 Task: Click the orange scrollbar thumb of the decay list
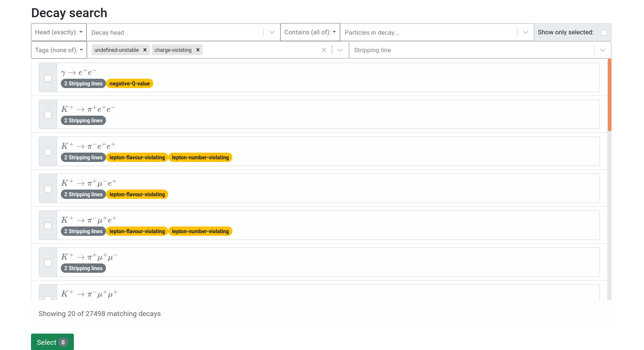point(609,95)
